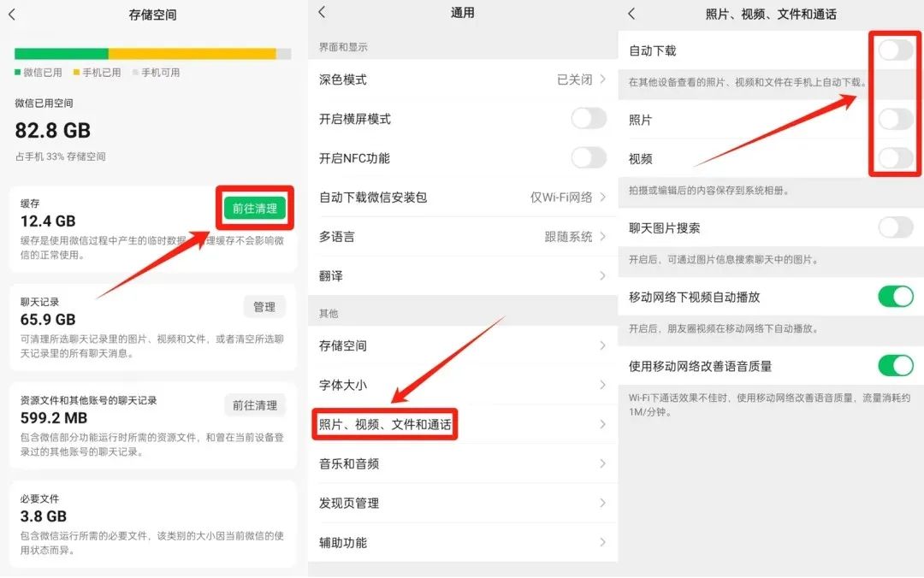Click the storage usage bar
Screen dimensions: 924x578
pos(152,54)
